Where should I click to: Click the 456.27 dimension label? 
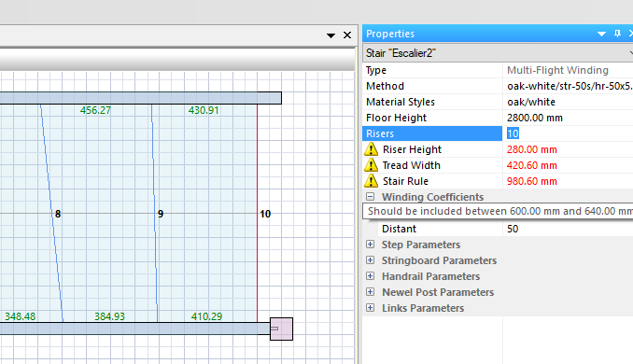[x=95, y=110]
